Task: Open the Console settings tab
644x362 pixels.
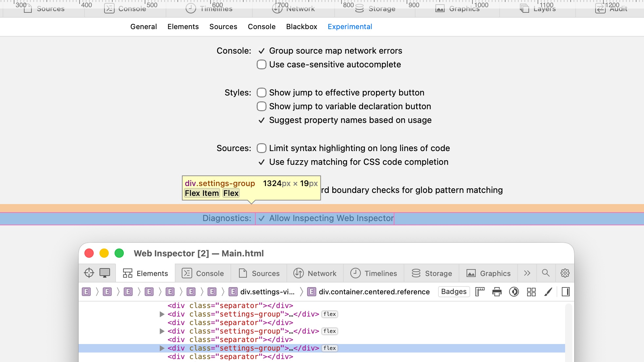Action: (x=262, y=26)
